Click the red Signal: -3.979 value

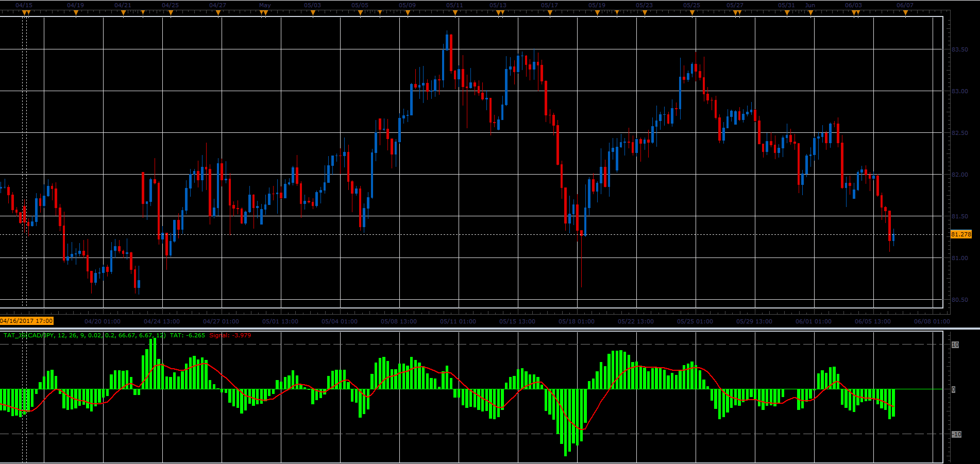(230, 335)
